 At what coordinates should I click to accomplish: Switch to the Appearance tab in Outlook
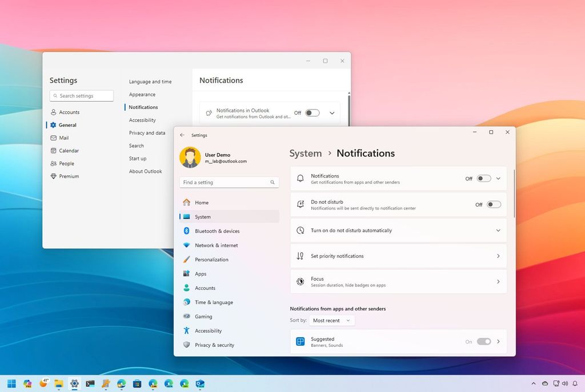(141, 94)
